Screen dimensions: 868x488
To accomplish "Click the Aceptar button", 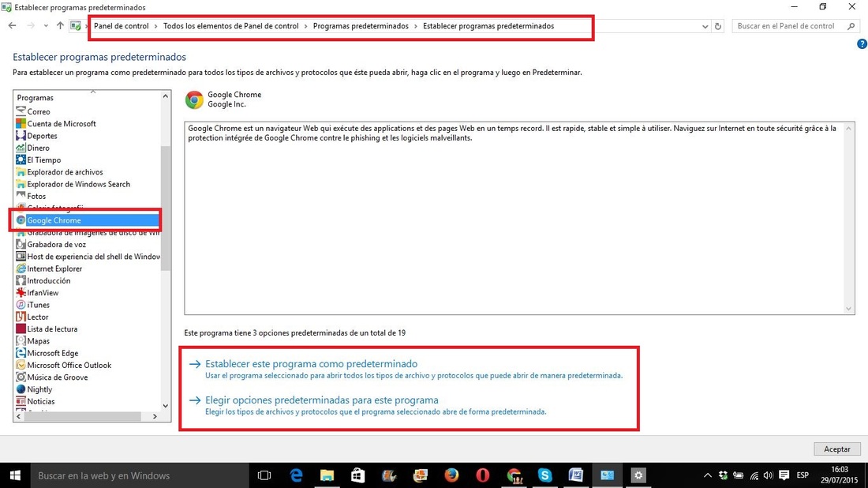I will pyautogui.click(x=837, y=449).
